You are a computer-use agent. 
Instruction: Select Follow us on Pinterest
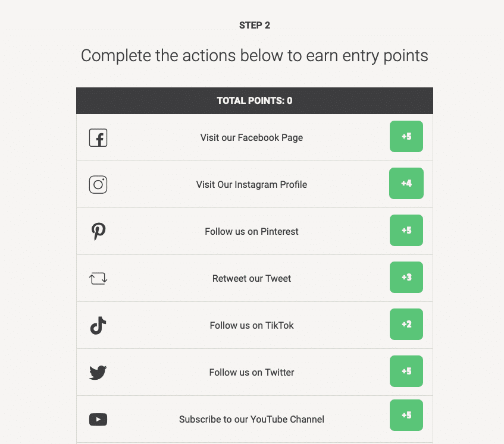coord(252,232)
